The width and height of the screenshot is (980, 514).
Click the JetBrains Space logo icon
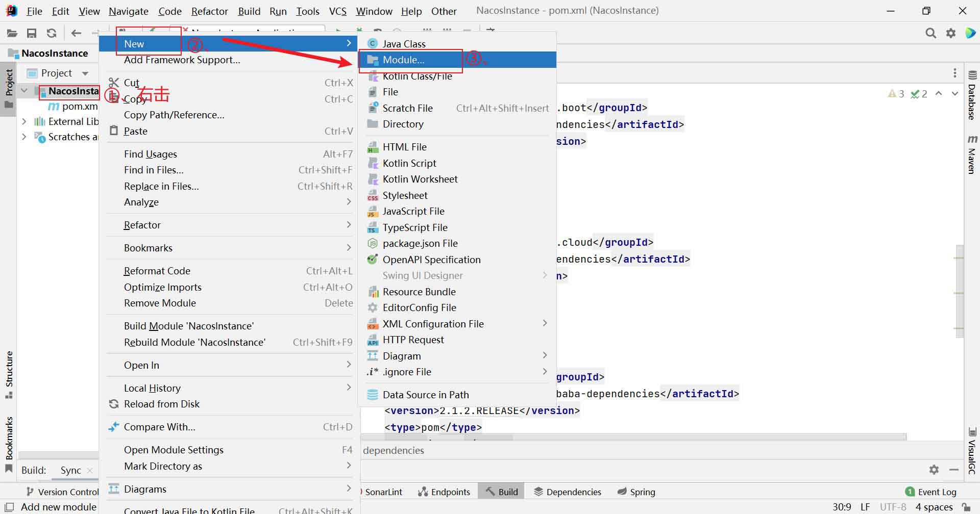click(x=970, y=33)
